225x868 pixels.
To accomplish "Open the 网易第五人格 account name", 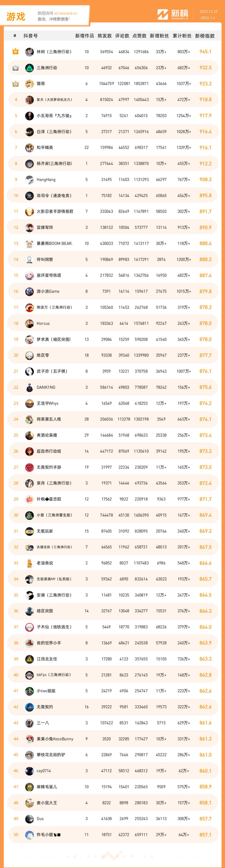I will (x=49, y=419).
